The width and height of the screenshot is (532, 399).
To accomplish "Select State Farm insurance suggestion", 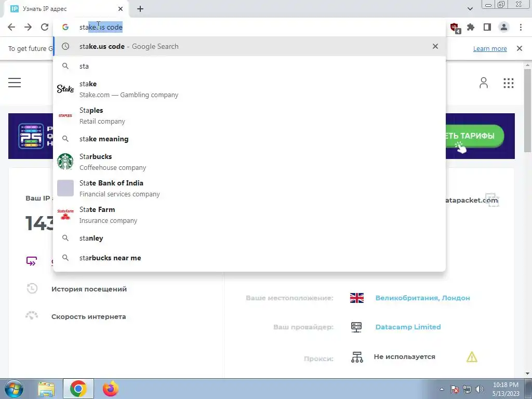I will 249,215.
